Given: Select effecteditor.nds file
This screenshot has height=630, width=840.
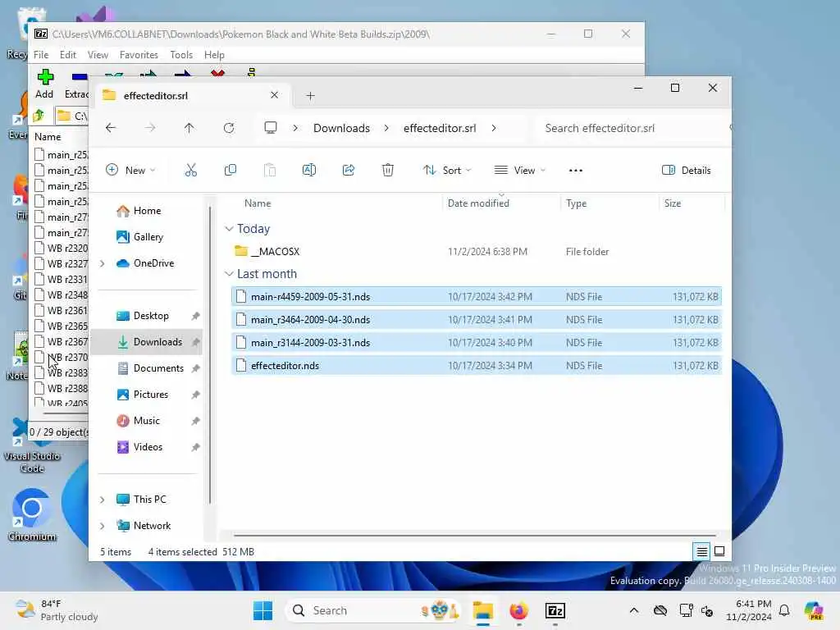Looking at the screenshot, I should 477,366.
